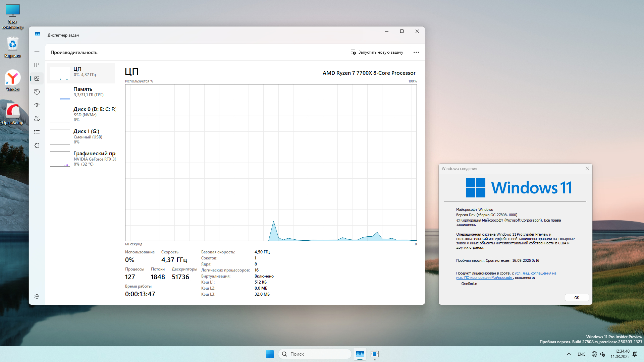
Task: Open Services page sidebar icon
Action: click(37, 145)
